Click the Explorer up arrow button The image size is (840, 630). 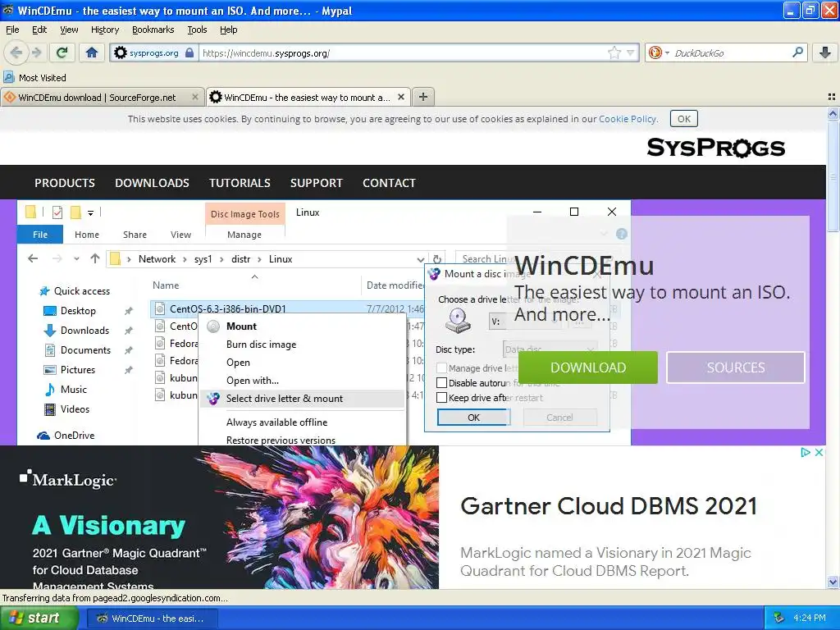click(x=95, y=258)
